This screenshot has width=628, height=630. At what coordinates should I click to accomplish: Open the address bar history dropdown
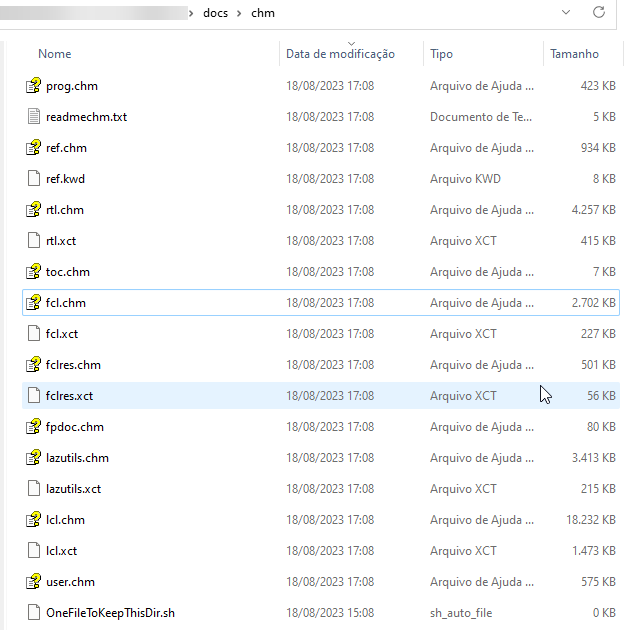[x=566, y=13]
